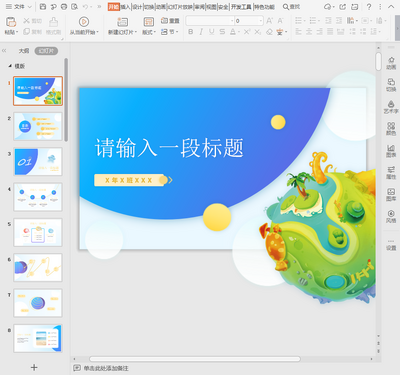Open the Chart (图表) side panel
The height and width of the screenshot is (375, 400).
coord(391,151)
